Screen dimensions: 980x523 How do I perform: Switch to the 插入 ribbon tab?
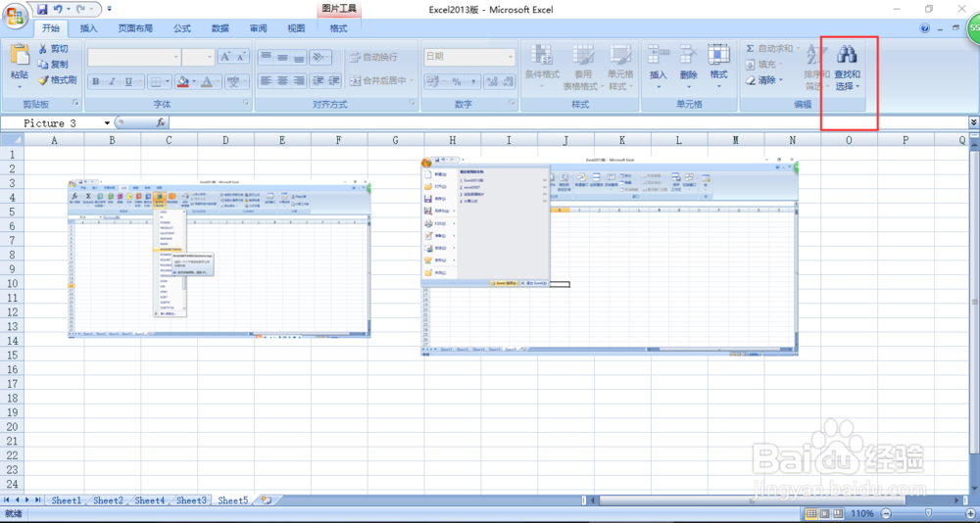(x=89, y=28)
